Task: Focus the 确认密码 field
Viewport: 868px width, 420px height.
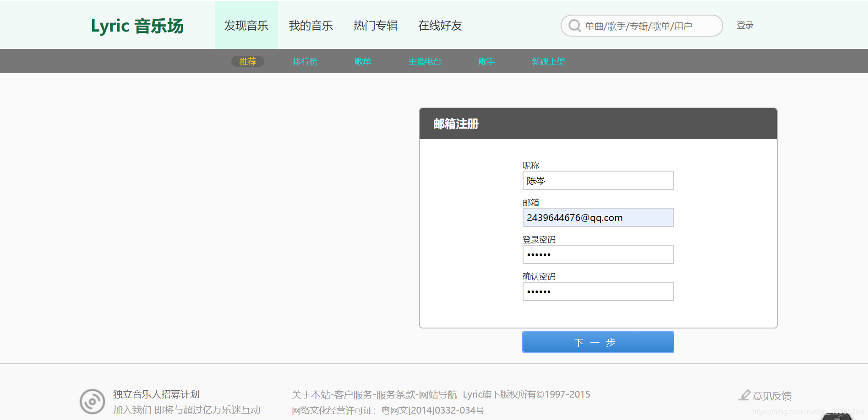Action: coord(598,291)
